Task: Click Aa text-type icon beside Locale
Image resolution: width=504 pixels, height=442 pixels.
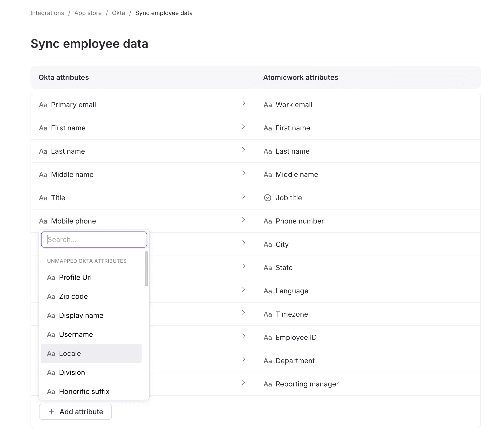Action: 51,354
